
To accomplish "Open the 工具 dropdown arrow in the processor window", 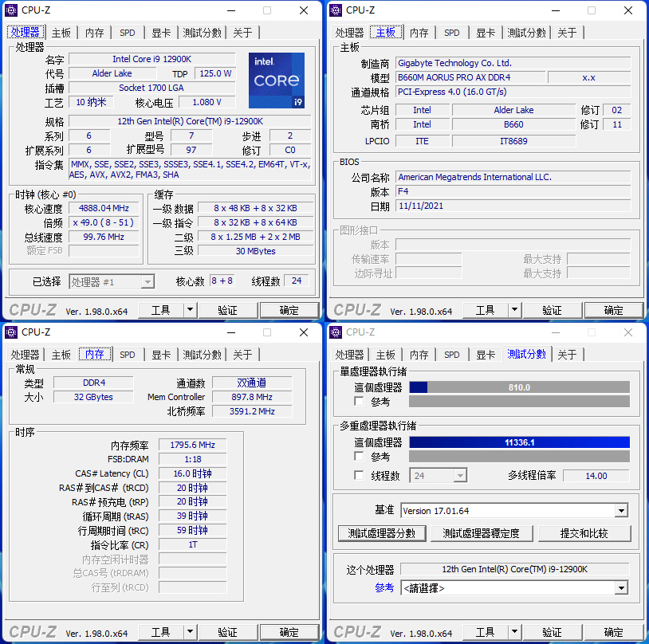I will [190, 310].
